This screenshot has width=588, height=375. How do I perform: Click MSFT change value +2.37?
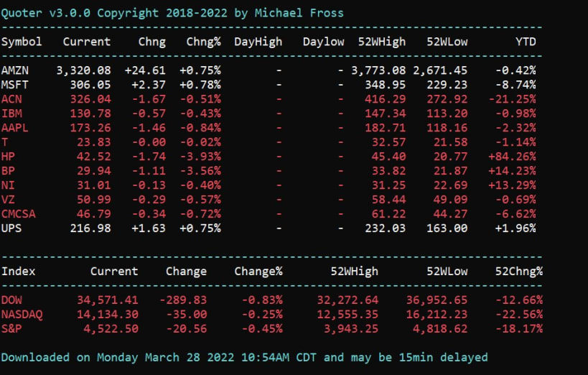(149, 85)
